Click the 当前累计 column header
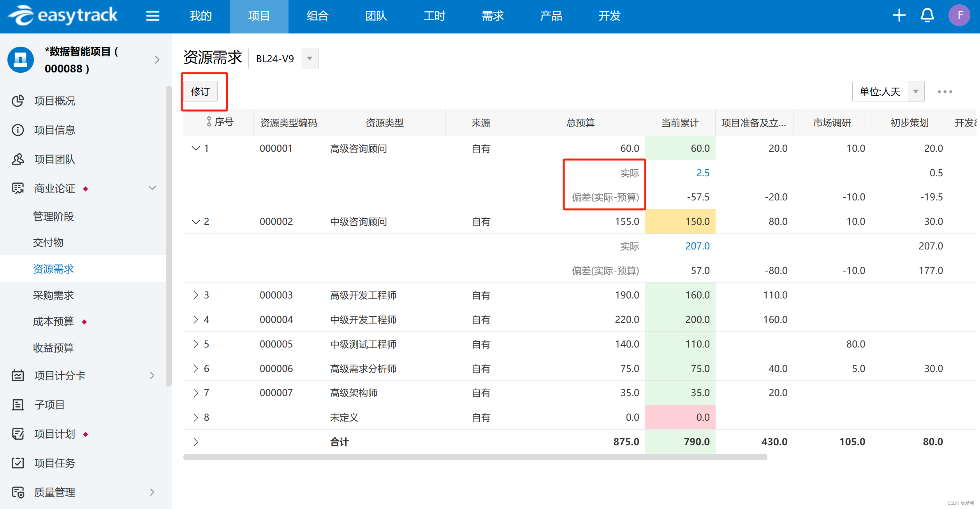The image size is (980, 509). pyautogui.click(x=680, y=123)
